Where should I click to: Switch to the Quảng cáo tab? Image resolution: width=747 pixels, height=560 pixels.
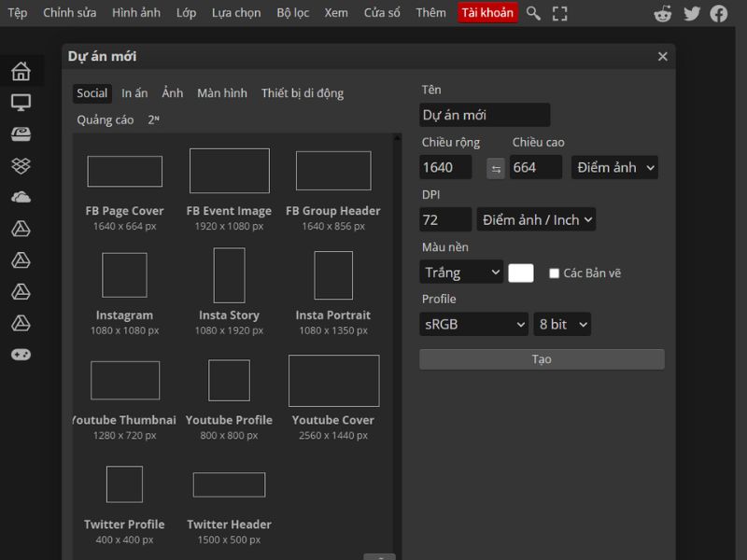point(106,120)
